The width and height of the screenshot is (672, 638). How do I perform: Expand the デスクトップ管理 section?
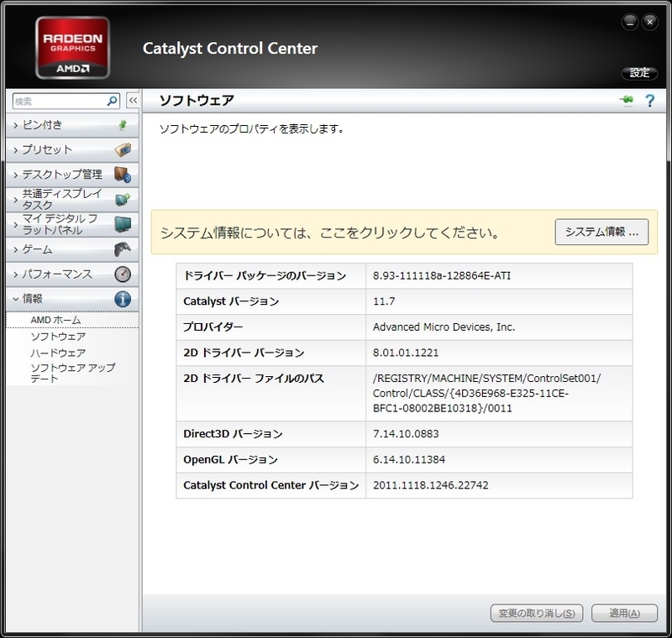tap(72, 175)
